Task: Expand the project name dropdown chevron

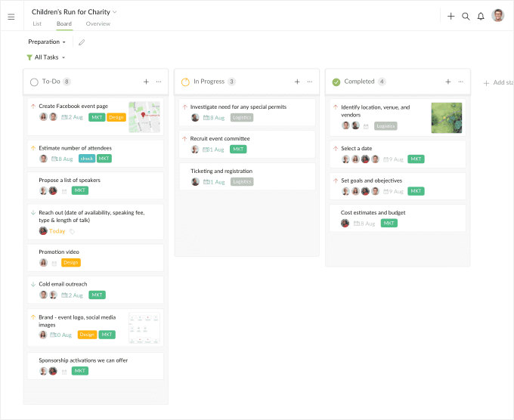Action: [x=115, y=12]
